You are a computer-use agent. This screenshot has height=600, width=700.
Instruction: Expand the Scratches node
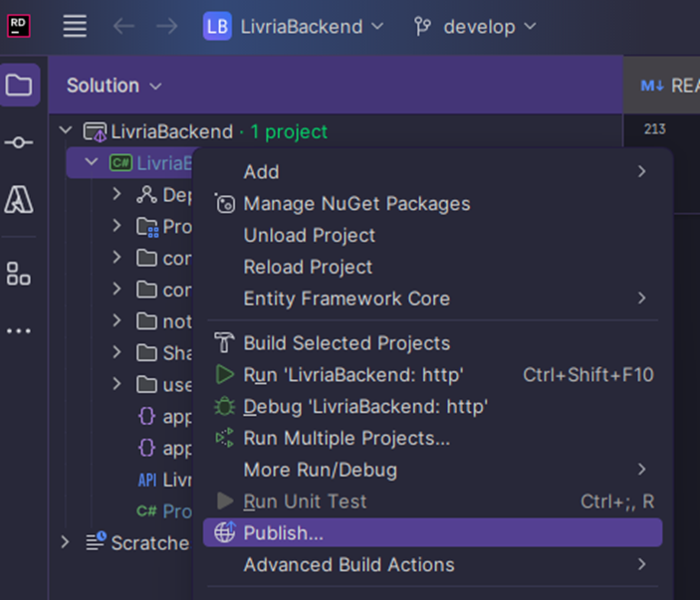pos(65,542)
